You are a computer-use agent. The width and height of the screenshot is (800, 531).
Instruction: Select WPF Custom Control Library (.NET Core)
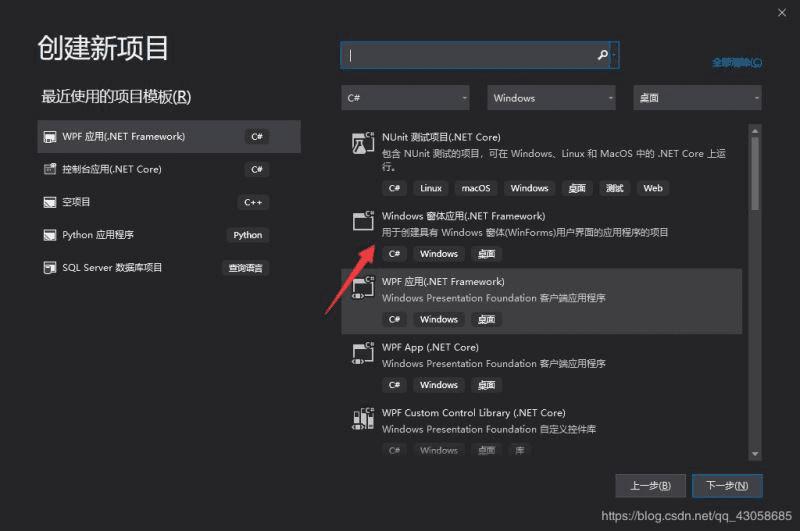[x=541, y=429]
